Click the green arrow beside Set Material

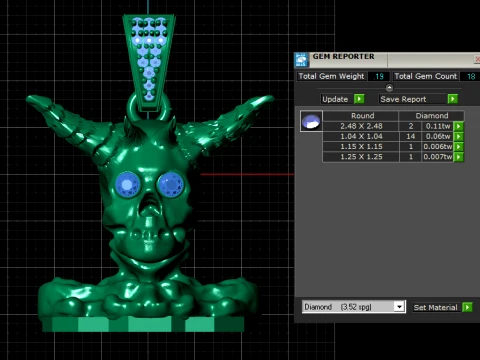(467, 307)
